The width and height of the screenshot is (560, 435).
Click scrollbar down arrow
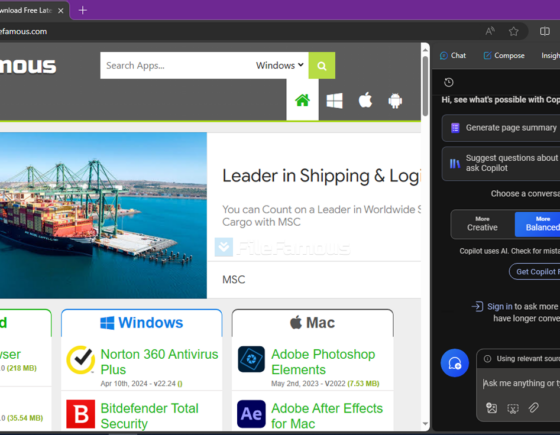[x=425, y=424]
